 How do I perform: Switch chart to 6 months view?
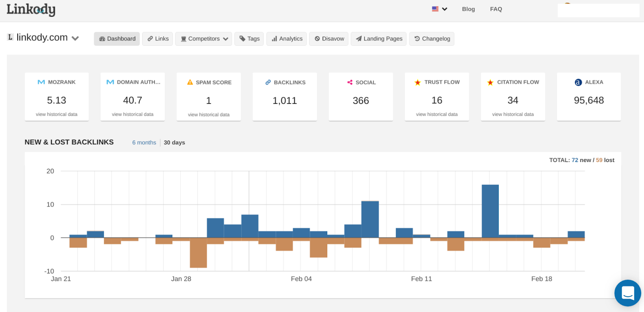point(144,142)
